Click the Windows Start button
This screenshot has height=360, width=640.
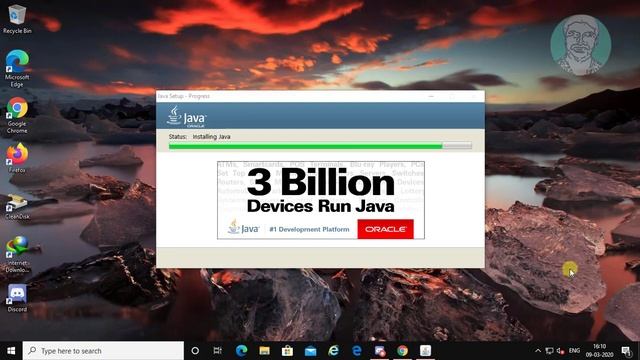click(x=11, y=351)
